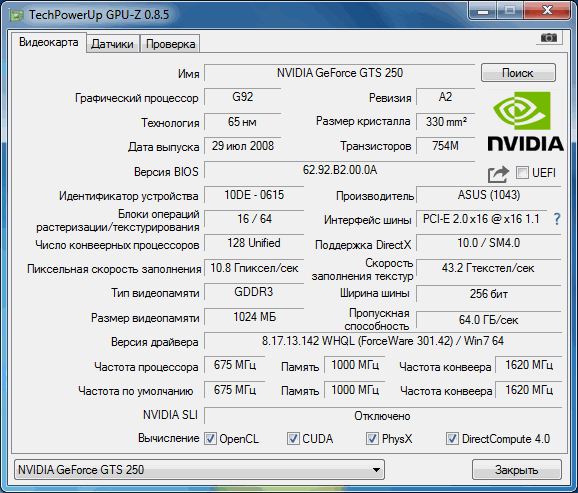
Task: Click the ASUS (1043) vendor value
Action: coord(489,195)
